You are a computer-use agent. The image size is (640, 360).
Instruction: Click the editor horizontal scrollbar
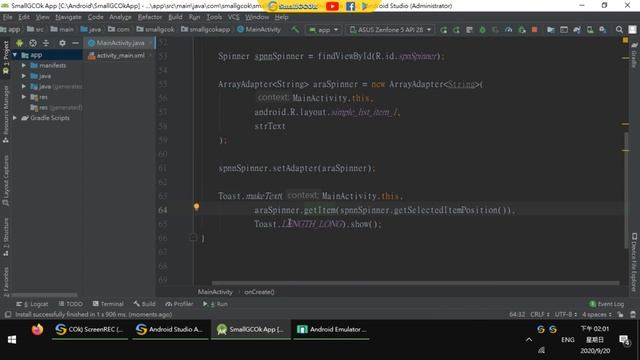coord(415,283)
